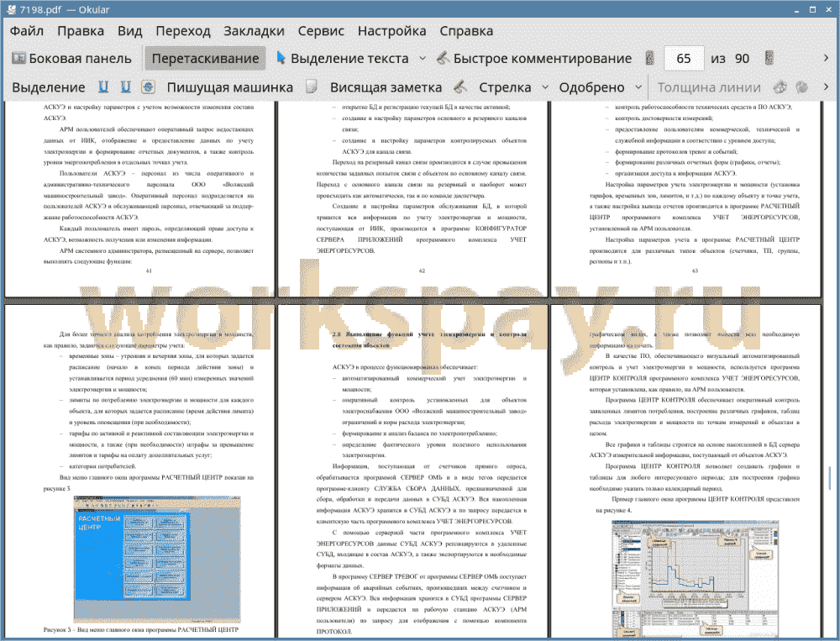Toggle the Боковая панель sidebar button
This screenshot has width=840, height=641.
[x=71, y=59]
